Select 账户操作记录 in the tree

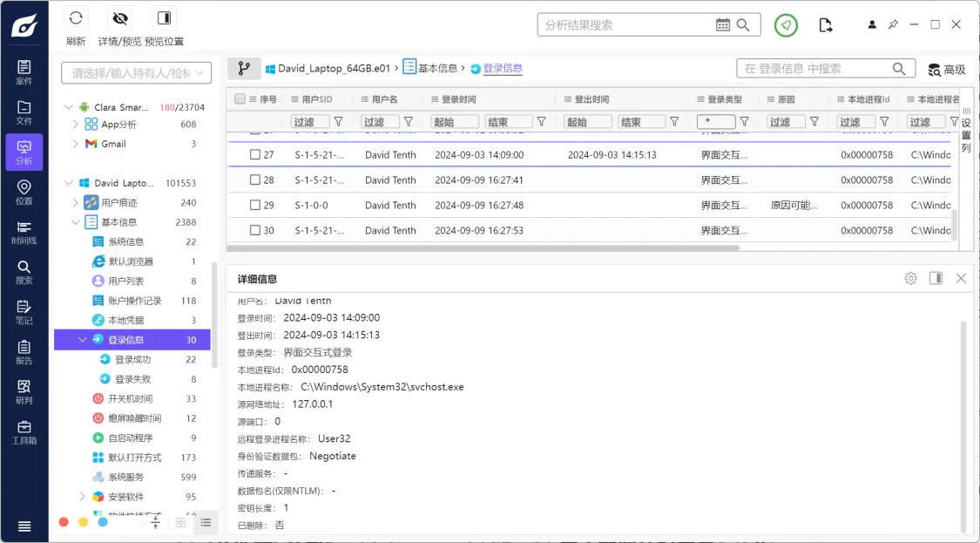click(x=134, y=301)
